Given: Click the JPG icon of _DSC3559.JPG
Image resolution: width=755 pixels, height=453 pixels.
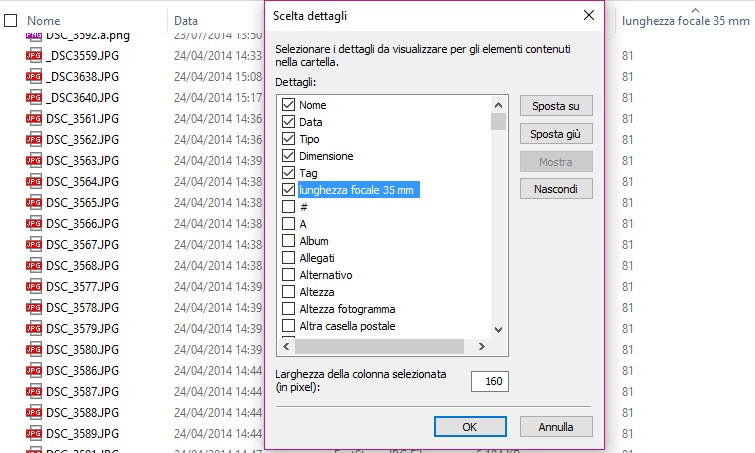Looking at the screenshot, I should pos(34,56).
